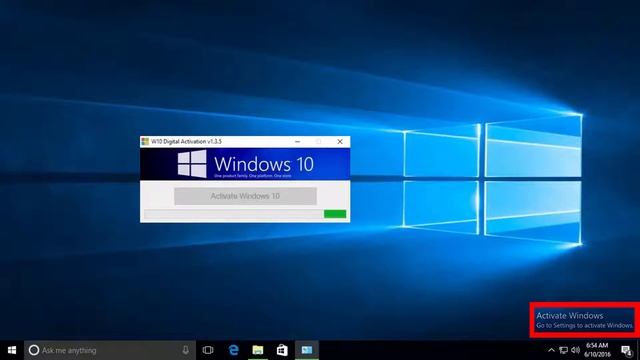Open the Action Center notifications icon
This screenshot has height=360, width=640.
(626, 350)
